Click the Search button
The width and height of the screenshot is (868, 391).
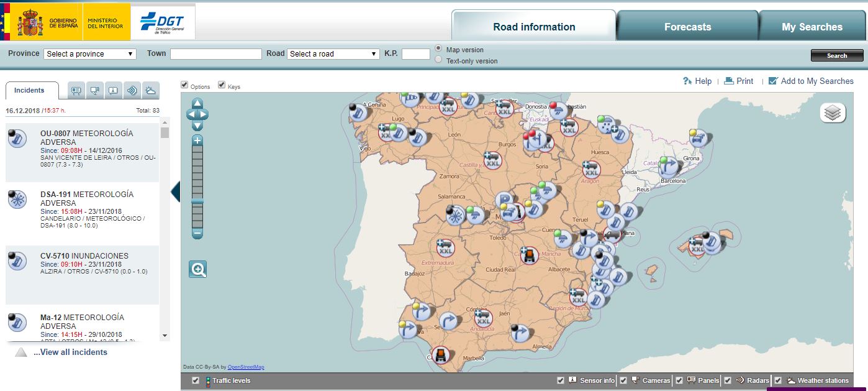coord(837,55)
